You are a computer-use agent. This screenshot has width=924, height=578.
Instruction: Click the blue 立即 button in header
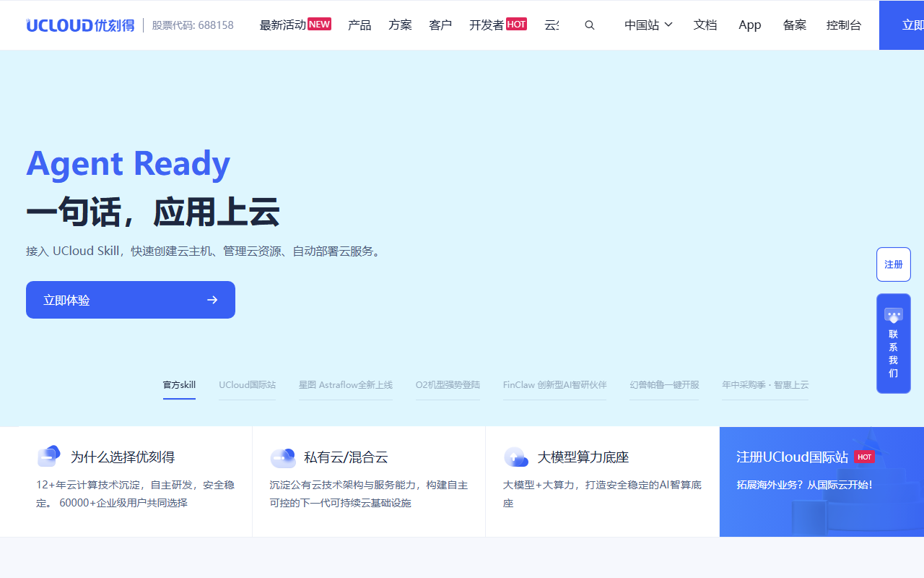click(x=902, y=25)
